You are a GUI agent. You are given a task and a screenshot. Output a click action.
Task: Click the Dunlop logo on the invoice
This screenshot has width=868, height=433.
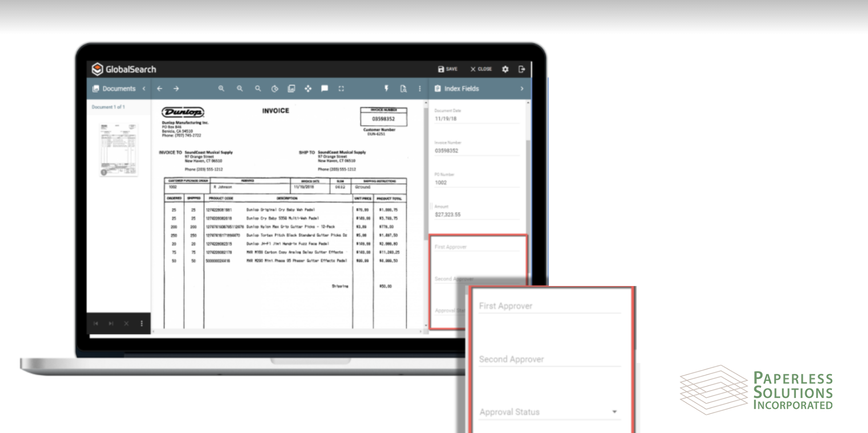pos(183,112)
